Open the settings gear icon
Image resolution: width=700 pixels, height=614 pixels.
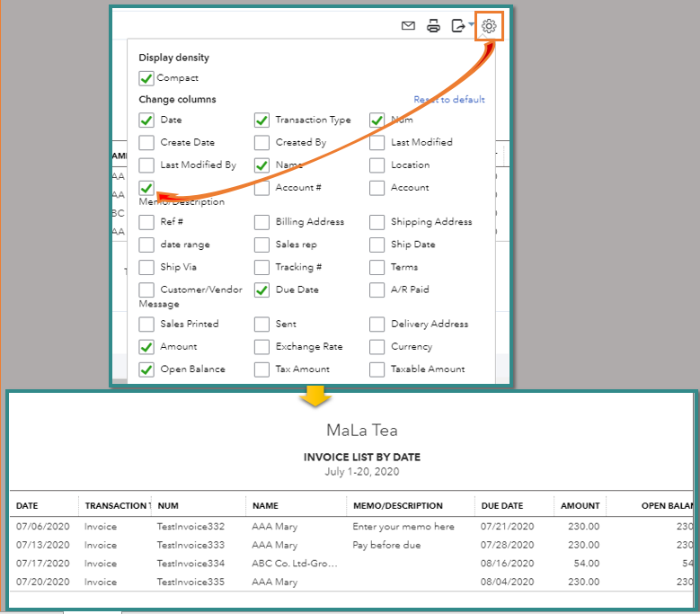[x=489, y=26]
